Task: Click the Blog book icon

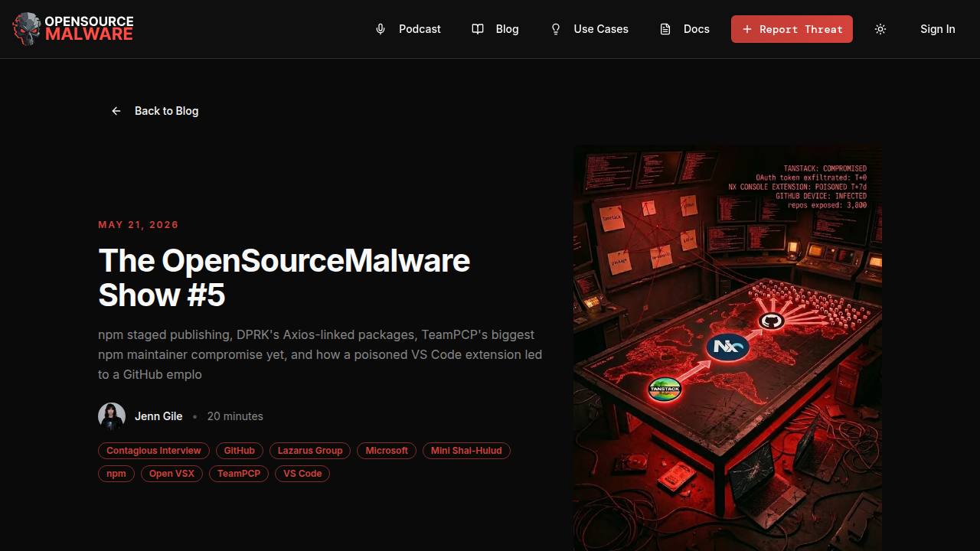Action: point(478,29)
